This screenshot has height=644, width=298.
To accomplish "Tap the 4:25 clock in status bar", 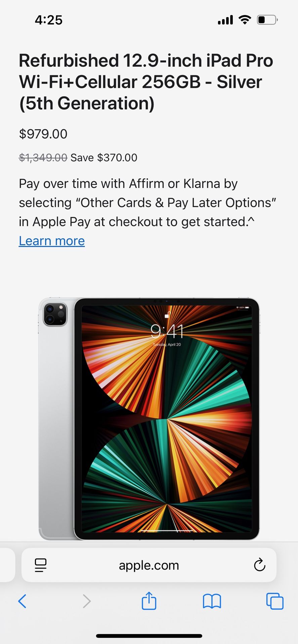I will (49, 20).
